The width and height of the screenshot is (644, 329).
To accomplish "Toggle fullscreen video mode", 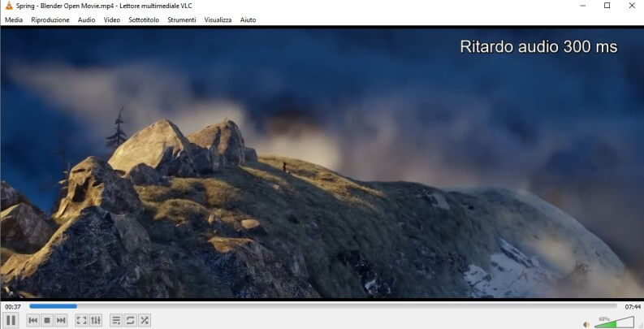I will [82, 320].
